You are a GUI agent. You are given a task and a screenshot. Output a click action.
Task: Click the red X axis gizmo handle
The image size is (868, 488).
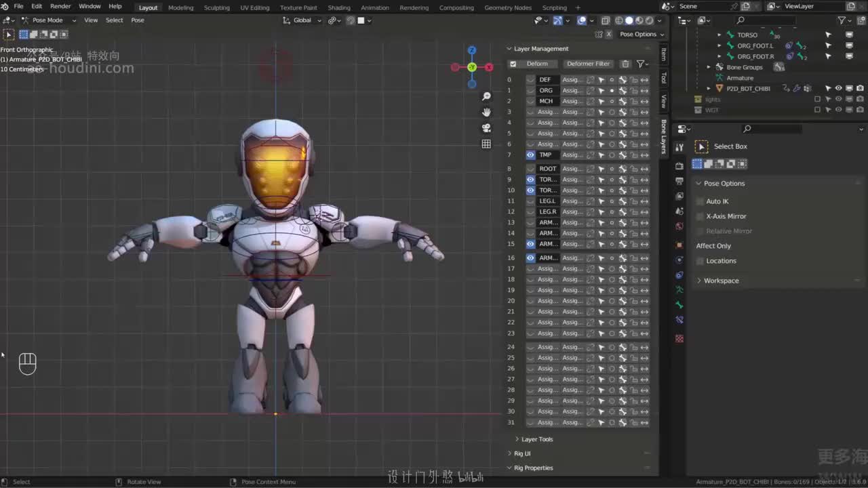pyautogui.click(x=489, y=67)
